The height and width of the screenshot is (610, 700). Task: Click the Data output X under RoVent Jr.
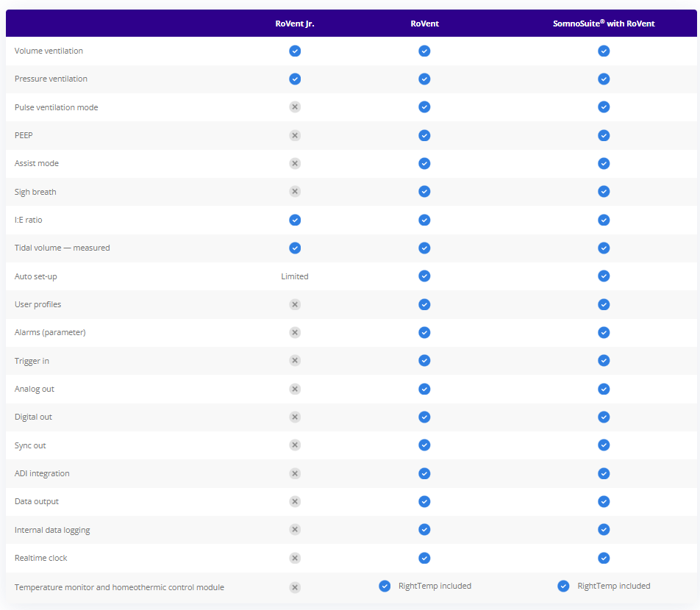click(295, 501)
